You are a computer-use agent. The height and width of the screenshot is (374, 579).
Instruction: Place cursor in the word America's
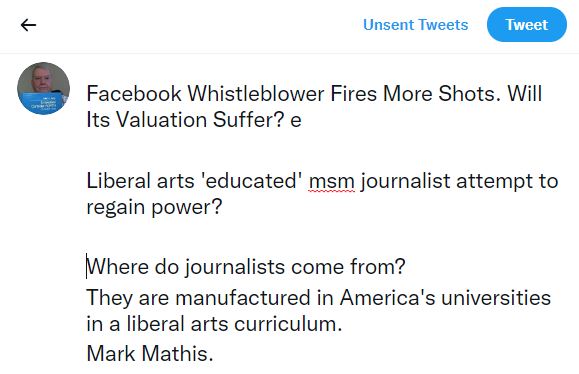pos(387,298)
